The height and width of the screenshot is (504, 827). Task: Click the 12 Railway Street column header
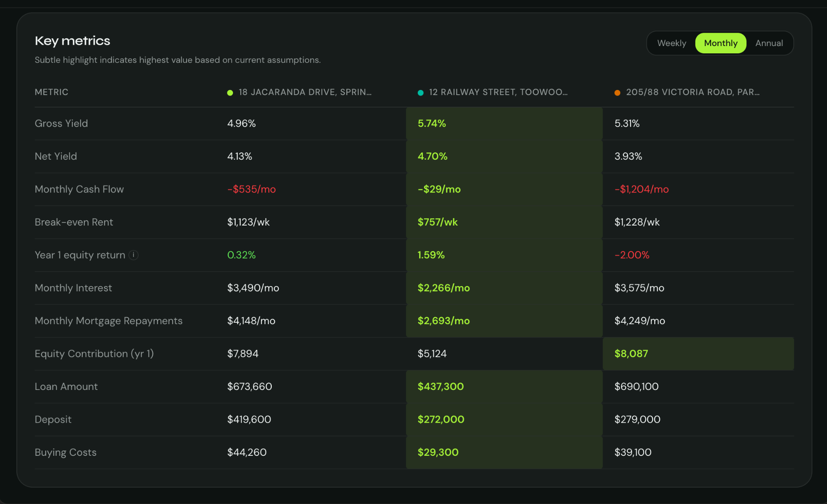pyautogui.click(x=498, y=92)
